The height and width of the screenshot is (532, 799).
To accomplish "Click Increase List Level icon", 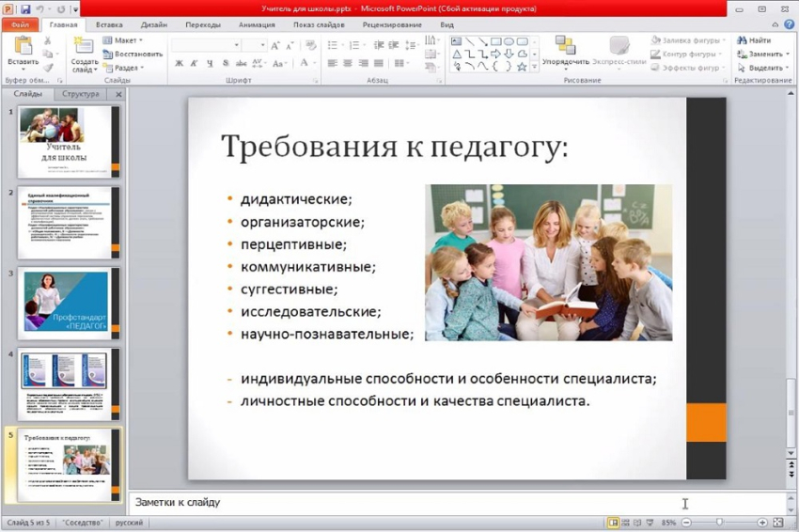I will 393,45.
